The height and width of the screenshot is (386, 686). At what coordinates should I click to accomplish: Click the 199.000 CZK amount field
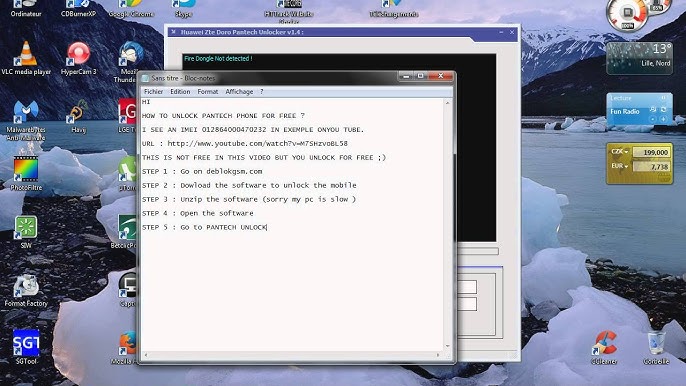tap(651, 152)
